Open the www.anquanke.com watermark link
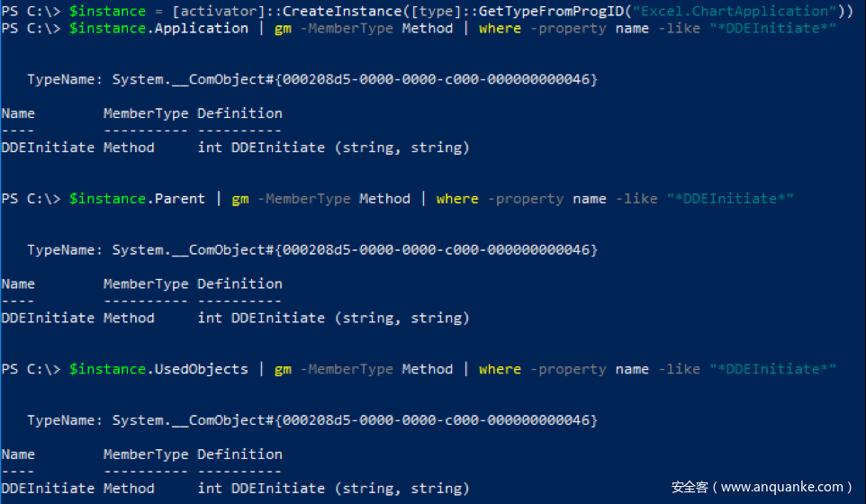866x504 pixels. point(782,487)
